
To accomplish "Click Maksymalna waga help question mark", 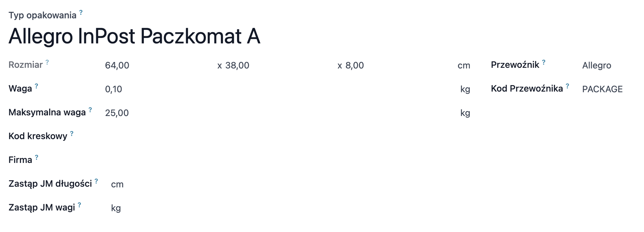I will 90,110.
